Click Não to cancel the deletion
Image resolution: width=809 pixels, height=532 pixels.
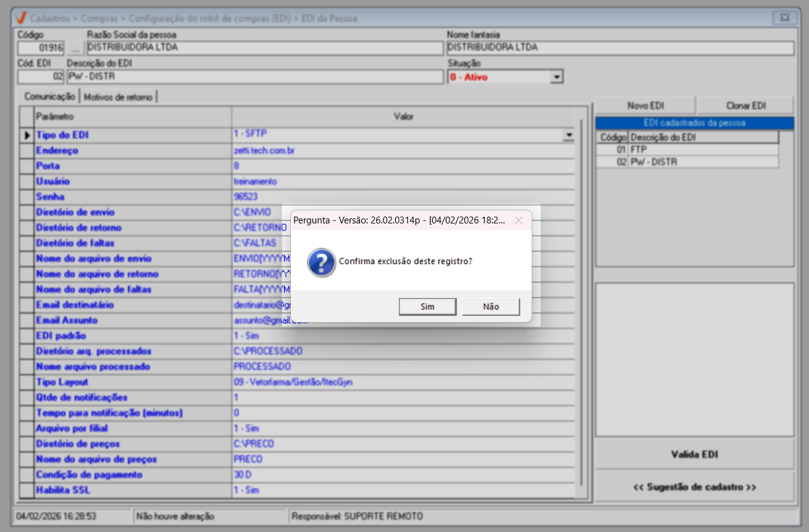click(491, 307)
